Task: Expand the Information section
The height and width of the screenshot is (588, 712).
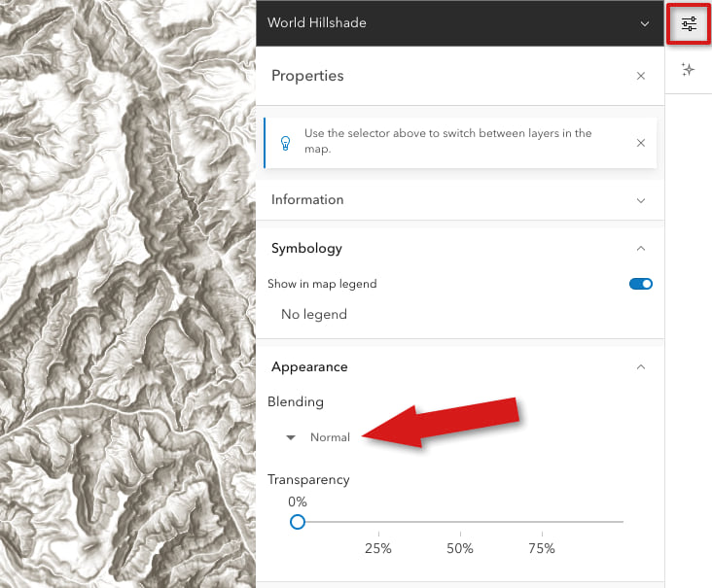Action: pyautogui.click(x=640, y=200)
